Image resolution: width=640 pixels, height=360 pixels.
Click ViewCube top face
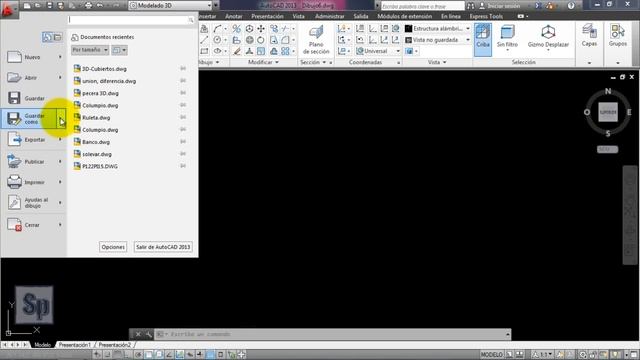[x=608, y=112]
